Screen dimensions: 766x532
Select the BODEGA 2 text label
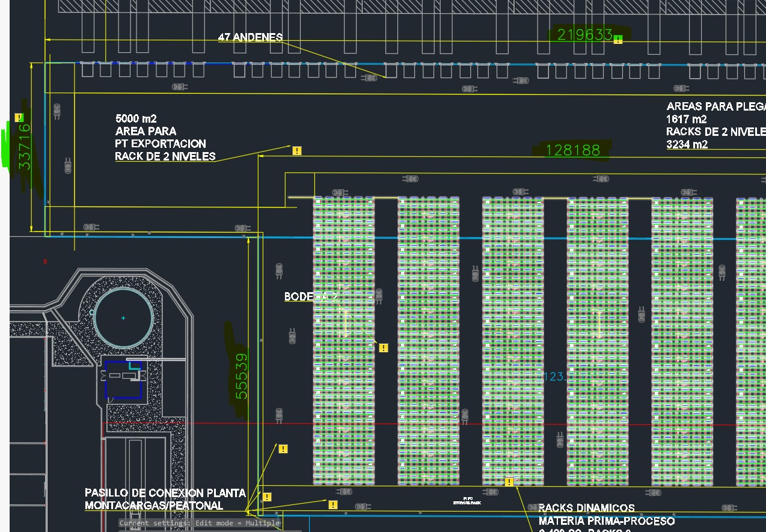310,296
